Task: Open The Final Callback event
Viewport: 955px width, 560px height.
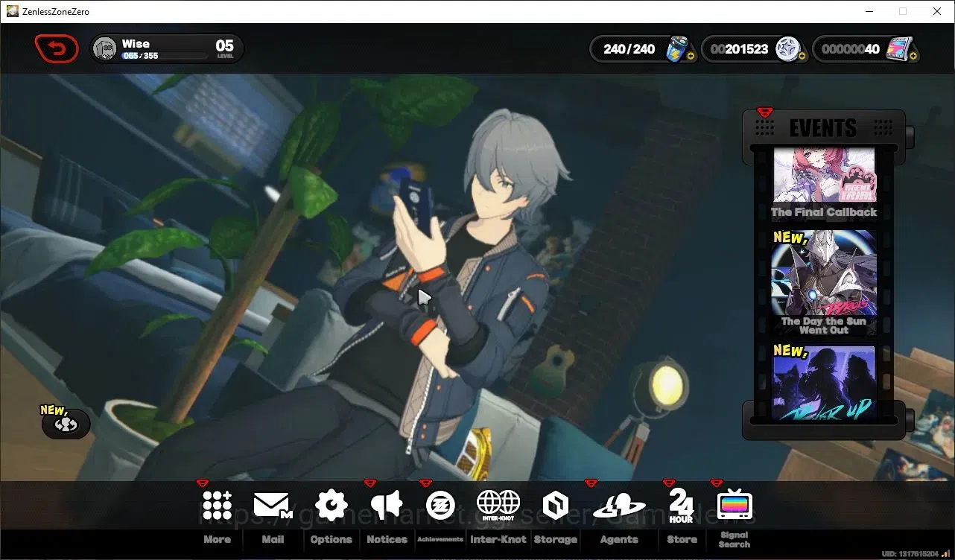Action: click(x=824, y=183)
